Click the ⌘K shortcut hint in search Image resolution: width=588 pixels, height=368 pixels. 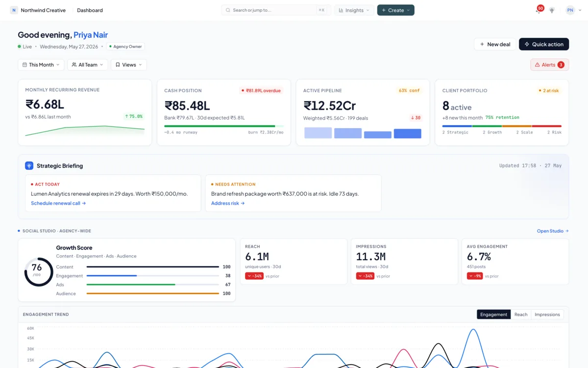pos(321,10)
